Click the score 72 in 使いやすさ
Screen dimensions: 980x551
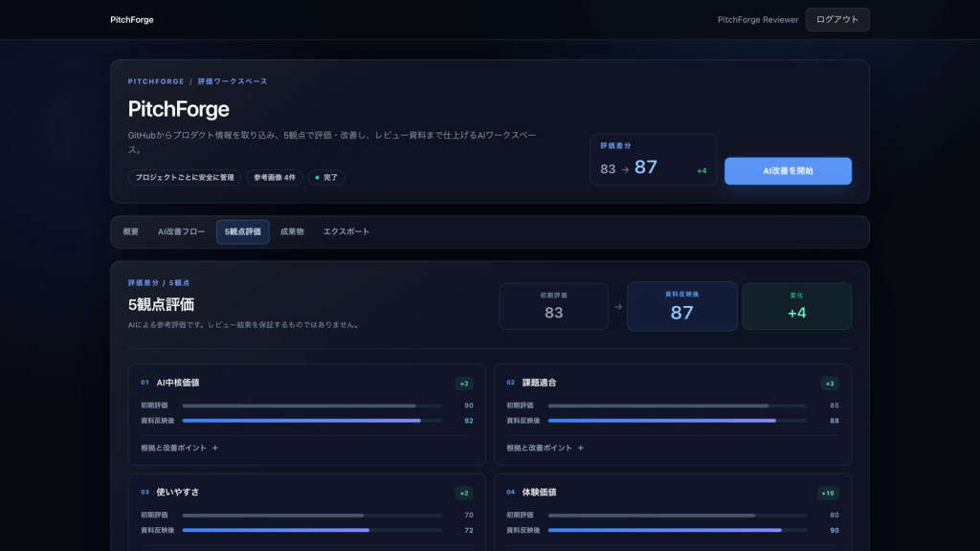pyautogui.click(x=469, y=530)
